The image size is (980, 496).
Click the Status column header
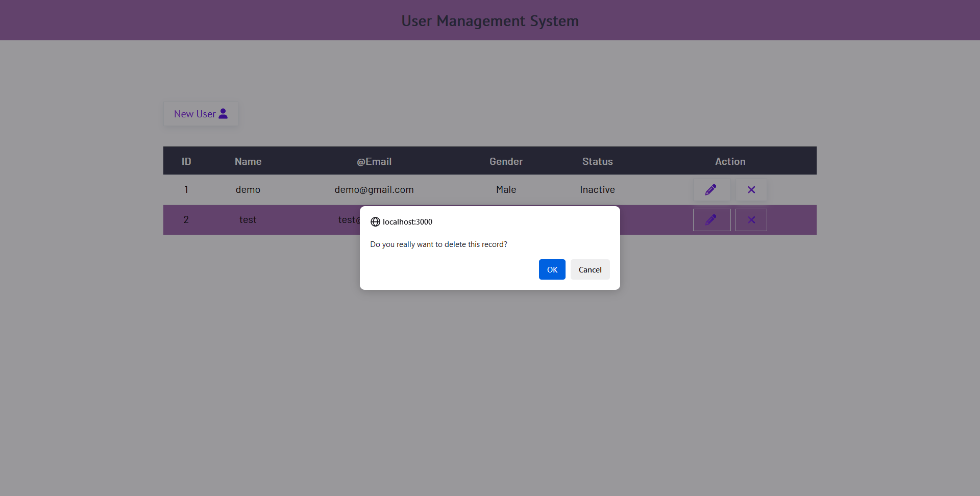pyautogui.click(x=597, y=161)
